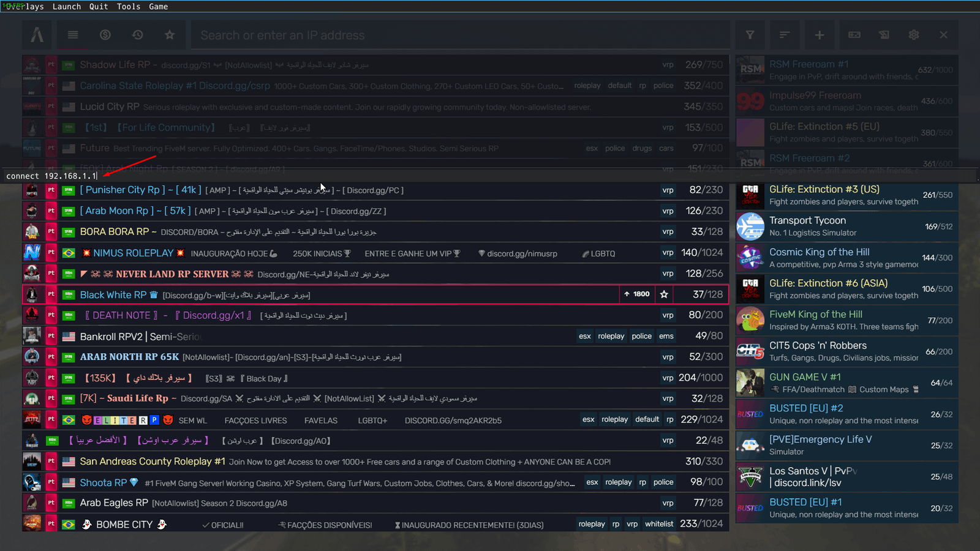Open the Launch menu
Image resolution: width=980 pixels, height=551 pixels.
coord(67,7)
